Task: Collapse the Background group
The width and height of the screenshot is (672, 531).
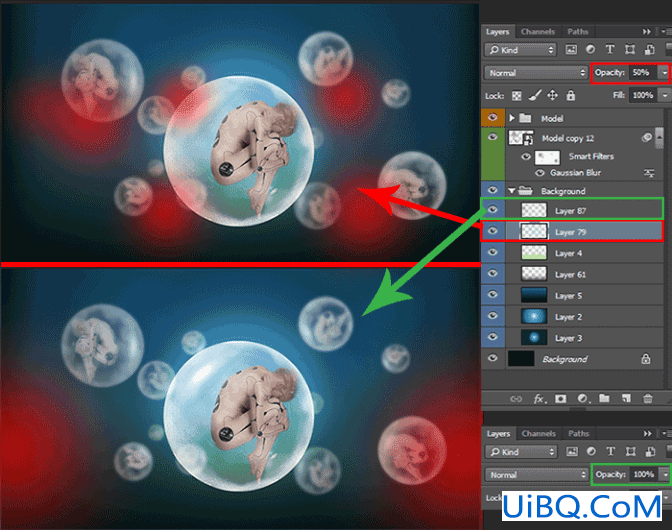Action: [512, 191]
